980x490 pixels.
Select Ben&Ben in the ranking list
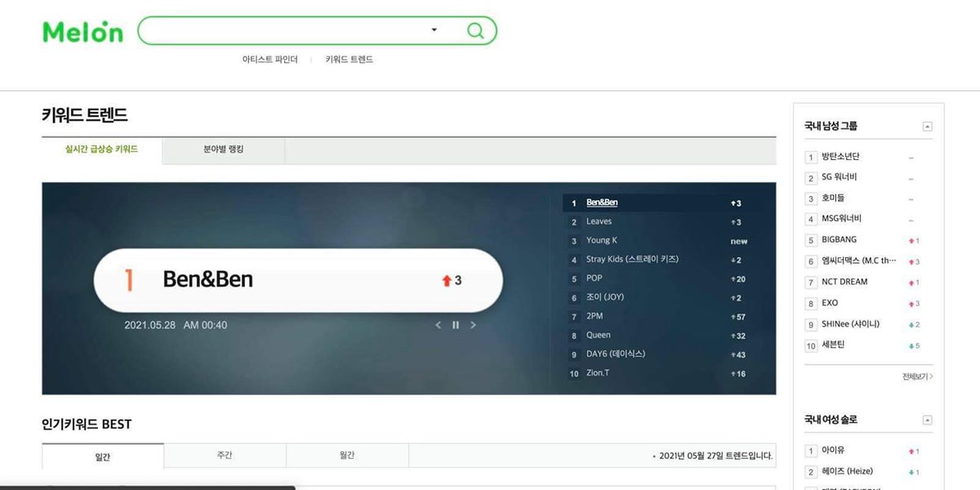602,203
